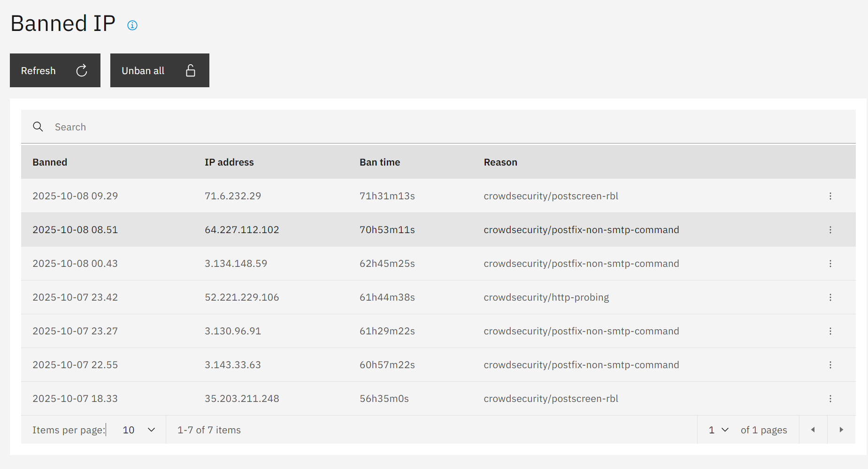868x469 pixels.
Task: Select the row with crowdsecurity/http-probing reason
Action: pyautogui.click(x=546, y=297)
